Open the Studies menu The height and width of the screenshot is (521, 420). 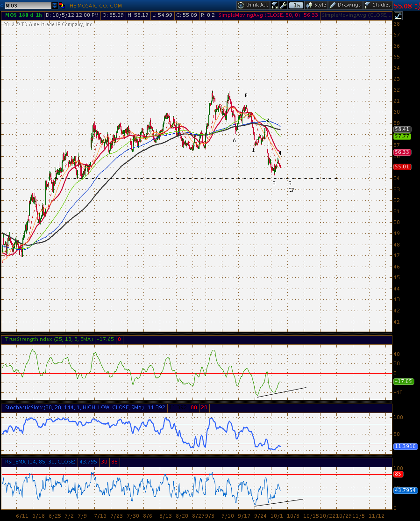pyautogui.click(x=378, y=5)
